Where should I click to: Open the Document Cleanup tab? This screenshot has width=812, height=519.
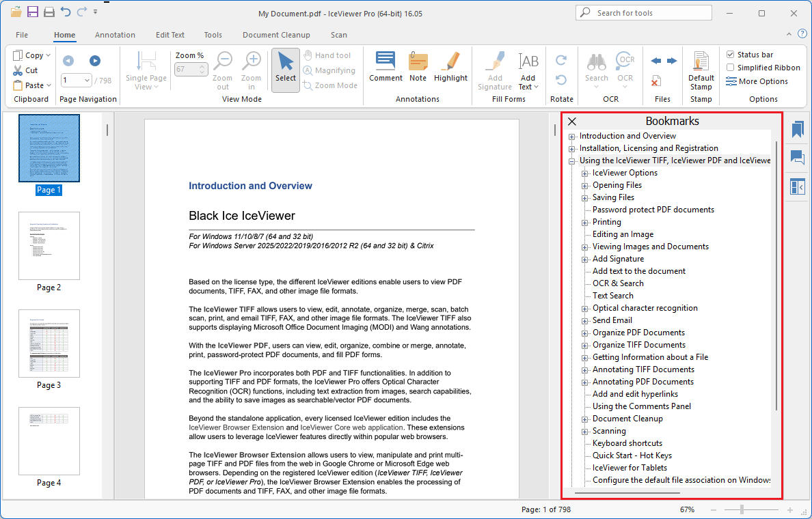(x=276, y=35)
